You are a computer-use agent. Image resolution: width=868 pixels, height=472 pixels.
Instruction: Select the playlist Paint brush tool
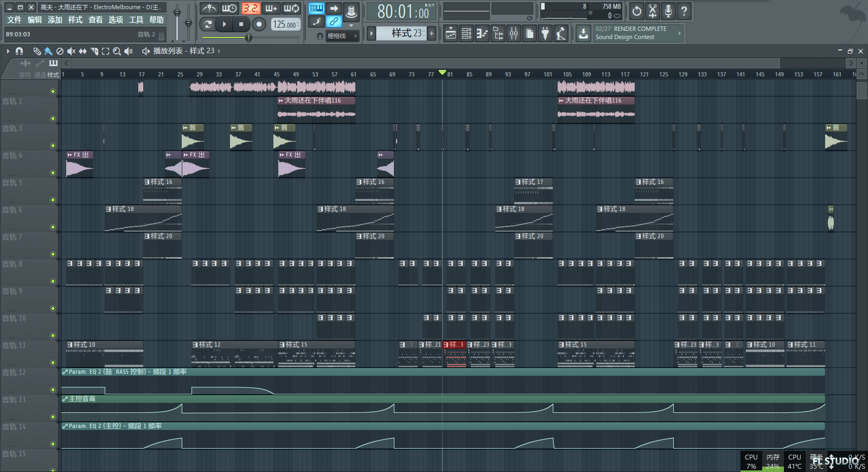pyautogui.click(x=48, y=51)
